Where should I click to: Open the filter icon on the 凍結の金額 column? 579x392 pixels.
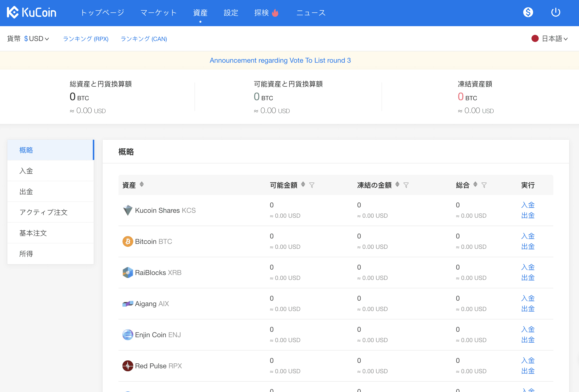pyautogui.click(x=406, y=185)
